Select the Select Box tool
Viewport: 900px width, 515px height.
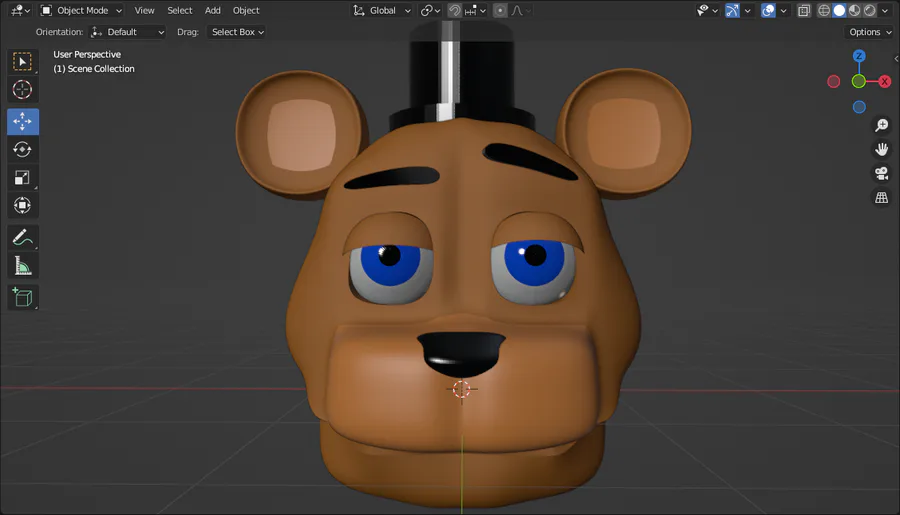pyautogui.click(x=23, y=62)
